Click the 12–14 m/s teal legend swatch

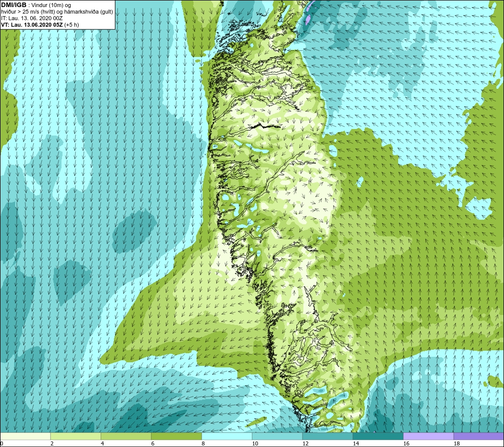click(x=328, y=436)
